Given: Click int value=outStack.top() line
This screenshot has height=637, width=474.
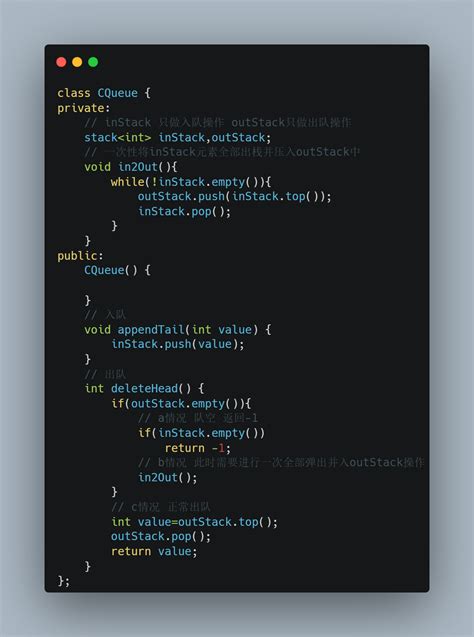Looking at the screenshot, I should pyautogui.click(x=195, y=522).
